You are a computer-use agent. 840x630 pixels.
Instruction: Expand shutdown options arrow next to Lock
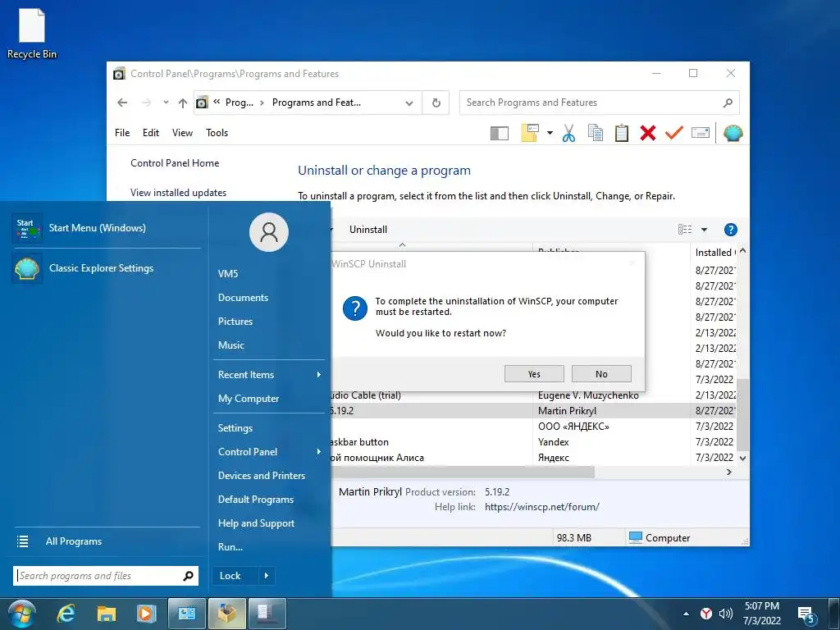point(267,576)
